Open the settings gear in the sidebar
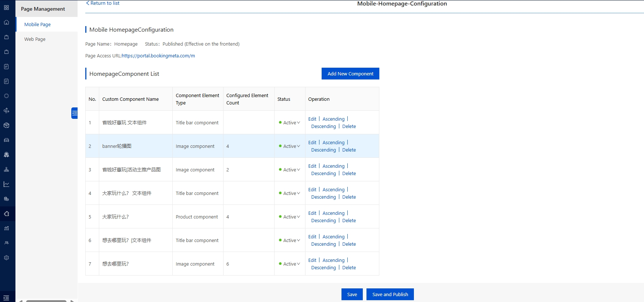Screen dimensions: 644x302 click(6, 258)
